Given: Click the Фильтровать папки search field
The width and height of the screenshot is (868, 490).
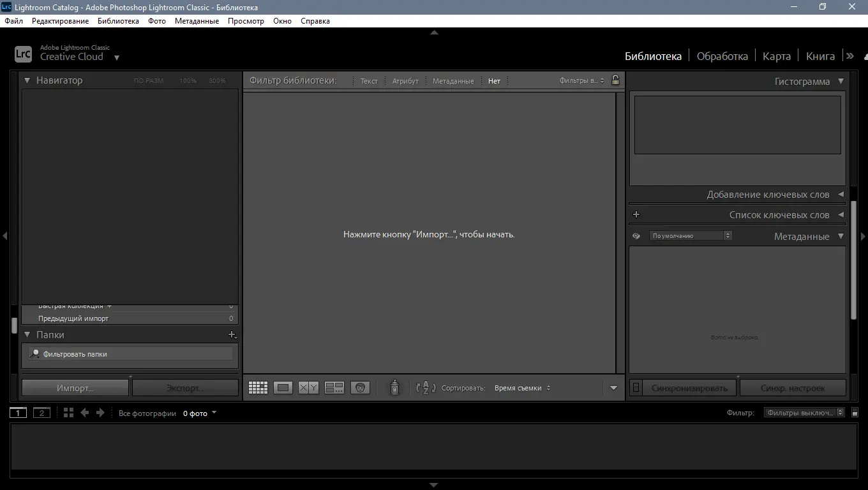Looking at the screenshot, I should [131, 353].
